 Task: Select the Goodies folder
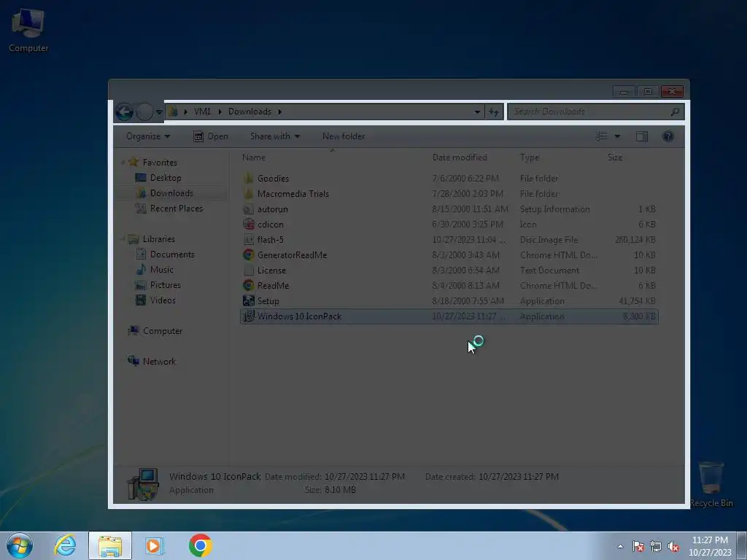pos(273,179)
